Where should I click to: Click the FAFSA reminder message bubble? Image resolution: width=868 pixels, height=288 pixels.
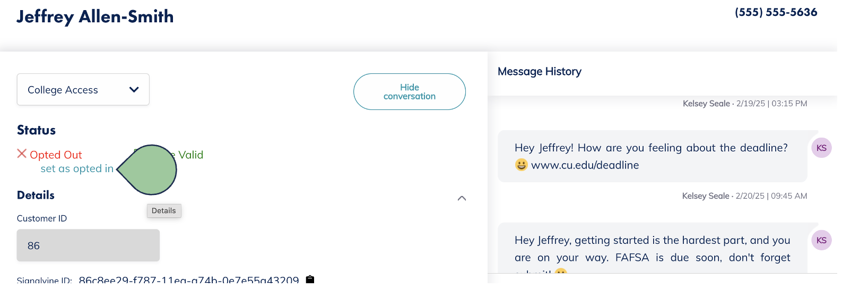(652, 249)
